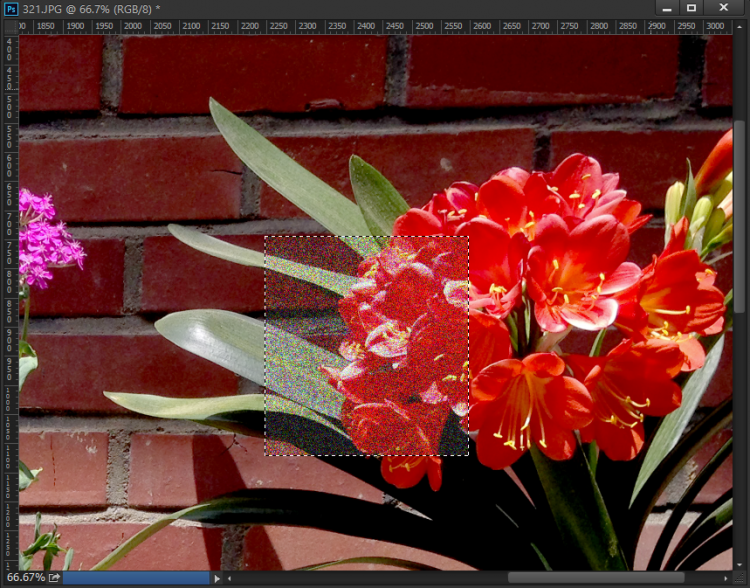Click the share icon beside zoom percentage
The width and height of the screenshot is (750, 588).
coord(54,578)
